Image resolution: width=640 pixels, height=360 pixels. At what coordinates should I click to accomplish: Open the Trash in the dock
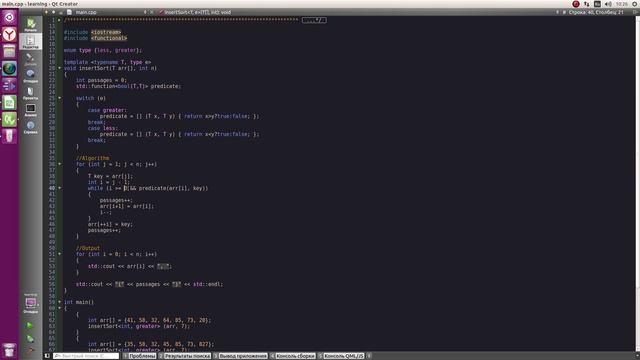pos(9,350)
